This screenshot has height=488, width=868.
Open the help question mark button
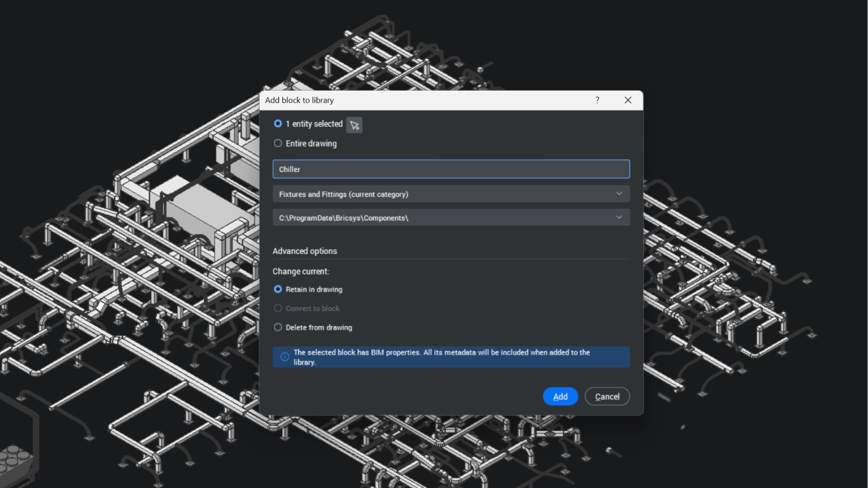point(598,100)
